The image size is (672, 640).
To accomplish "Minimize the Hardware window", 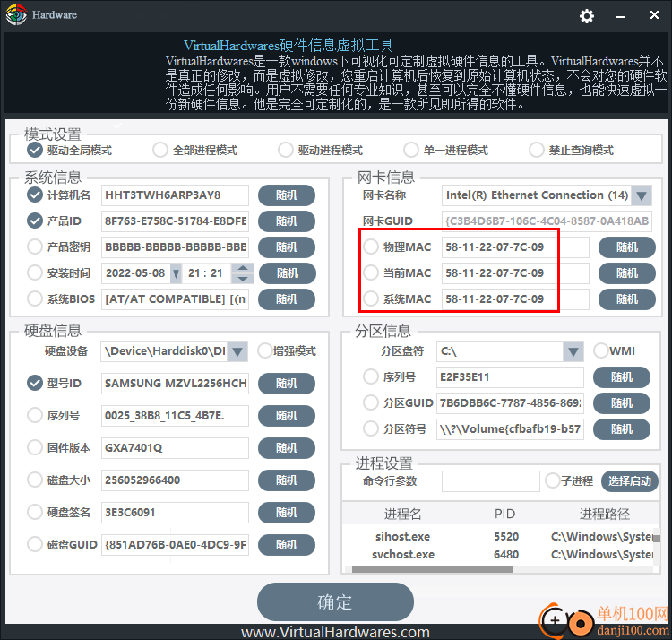I will (621, 17).
